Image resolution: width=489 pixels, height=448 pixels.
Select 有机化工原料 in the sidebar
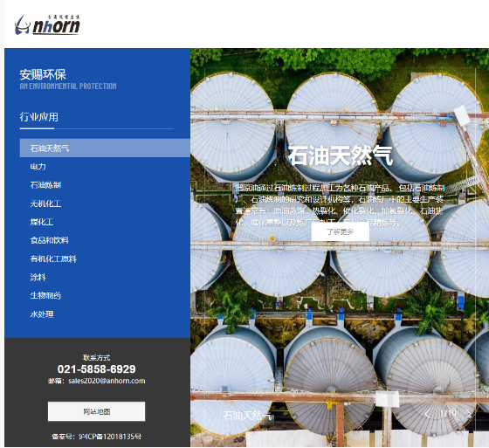coord(53,258)
